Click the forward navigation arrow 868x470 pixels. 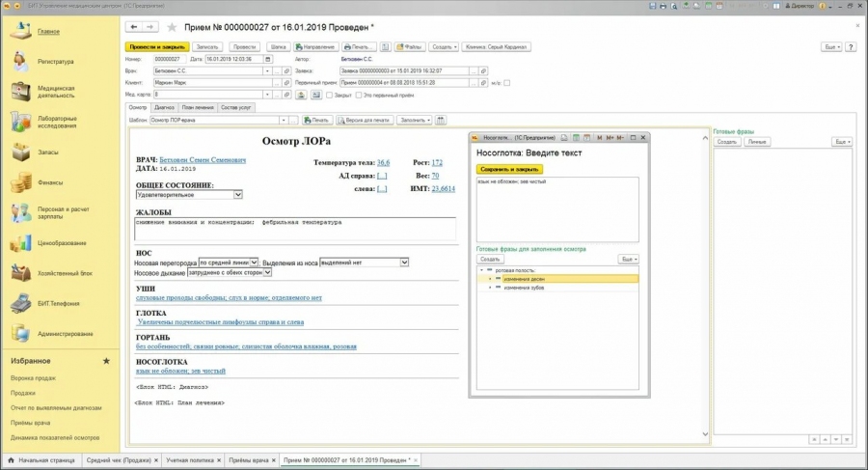point(150,27)
